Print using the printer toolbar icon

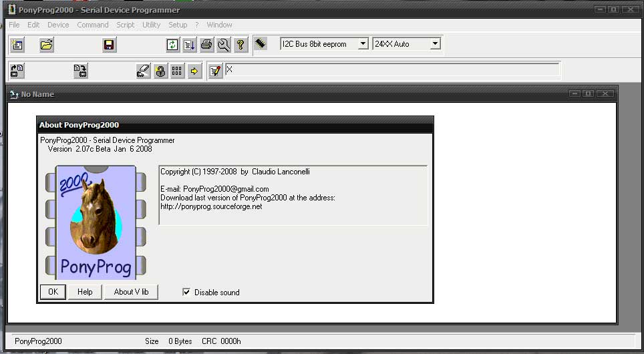tap(206, 44)
